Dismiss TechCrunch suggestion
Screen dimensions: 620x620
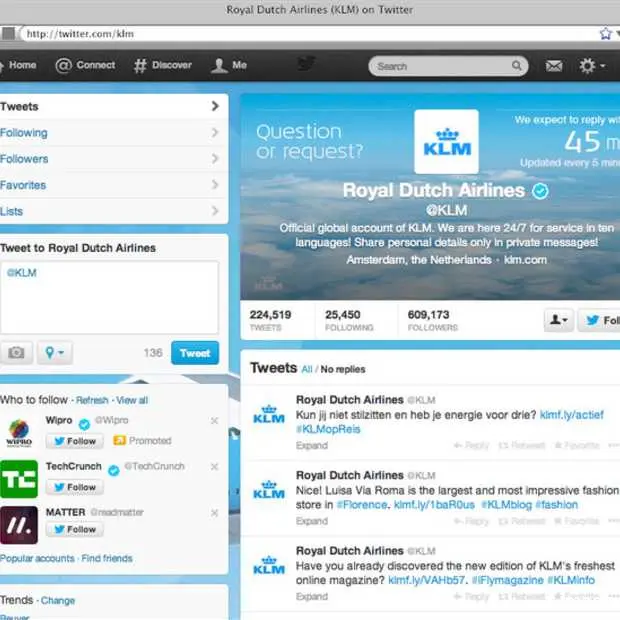click(x=214, y=467)
